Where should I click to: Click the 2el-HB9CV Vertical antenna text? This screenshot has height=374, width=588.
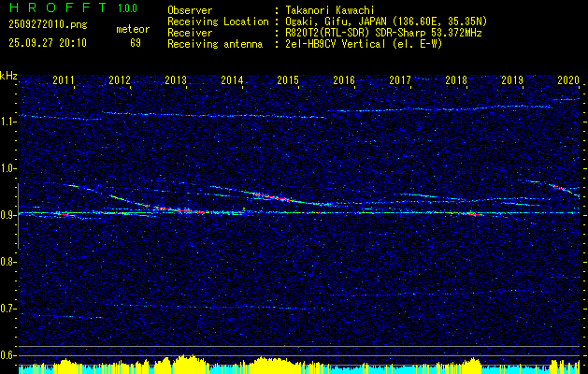[364, 44]
